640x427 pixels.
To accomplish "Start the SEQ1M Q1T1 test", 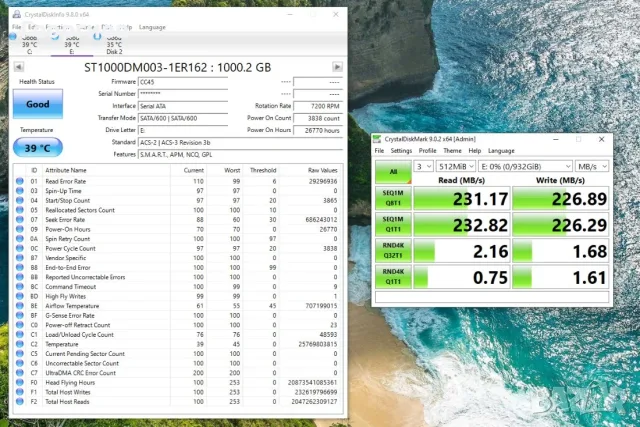I will pyautogui.click(x=393, y=224).
